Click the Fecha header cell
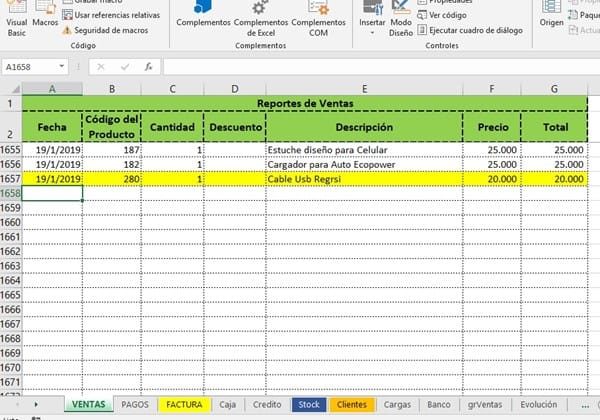 click(x=52, y=127)
